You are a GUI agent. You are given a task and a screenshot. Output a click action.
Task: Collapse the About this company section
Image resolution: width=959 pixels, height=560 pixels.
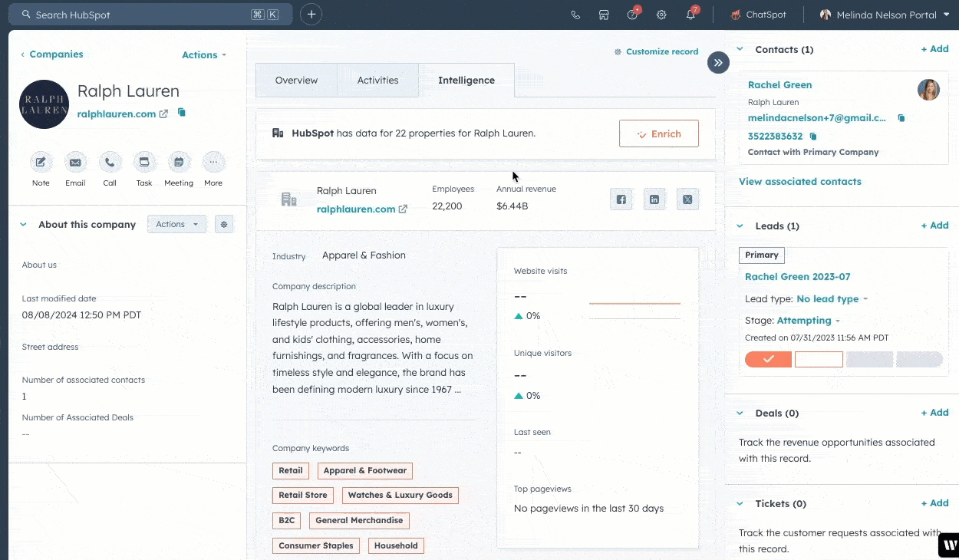click(x=23, y=225)
